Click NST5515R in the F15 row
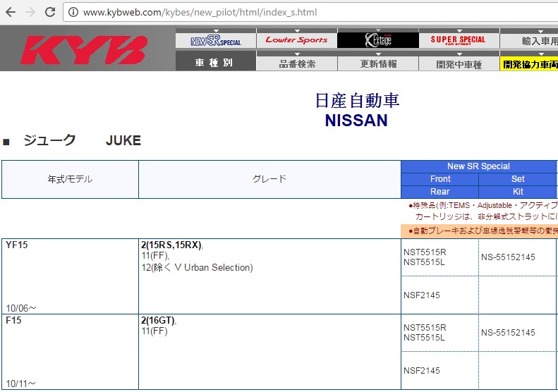558x392 pixels. tap(425, 328)
